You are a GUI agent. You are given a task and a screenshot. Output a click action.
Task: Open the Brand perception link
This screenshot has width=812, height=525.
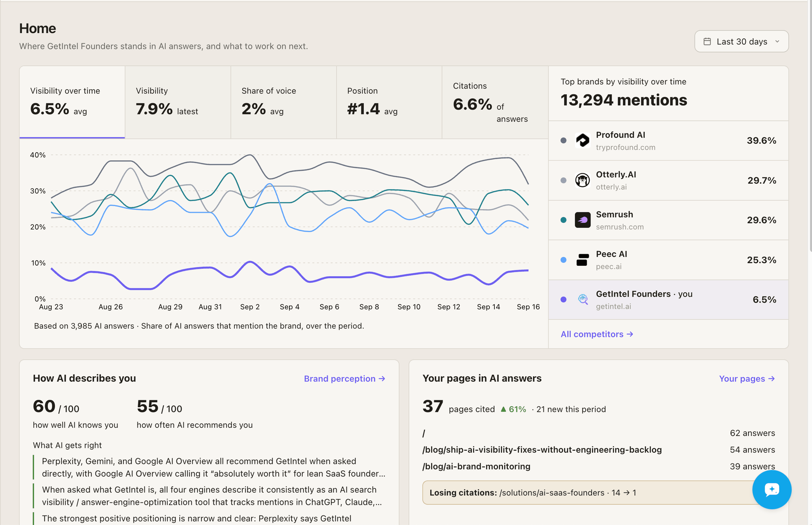[x=344, y=379]
